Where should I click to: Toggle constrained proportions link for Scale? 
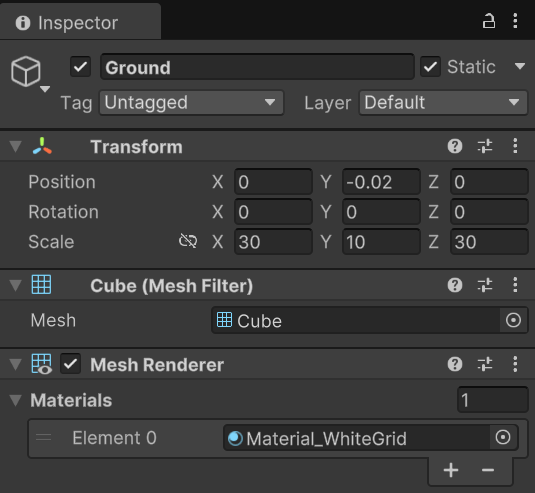188,241
